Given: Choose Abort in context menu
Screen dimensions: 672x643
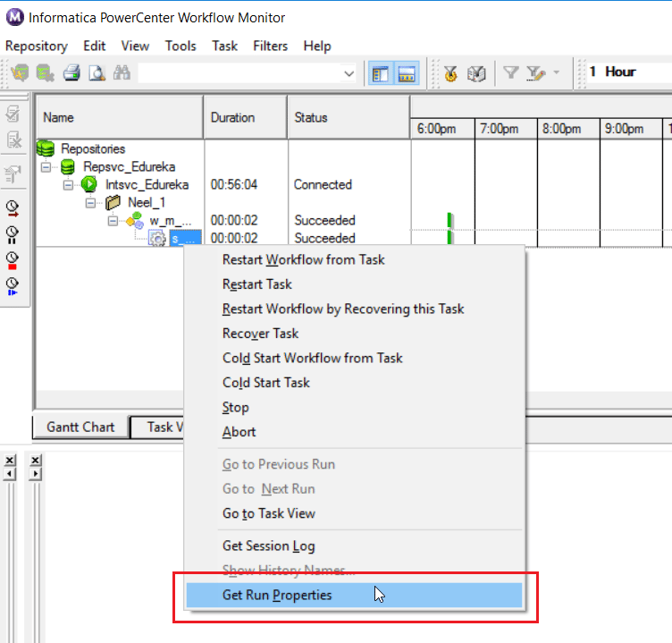Looking at the screenshot, I should coord(239,432).
